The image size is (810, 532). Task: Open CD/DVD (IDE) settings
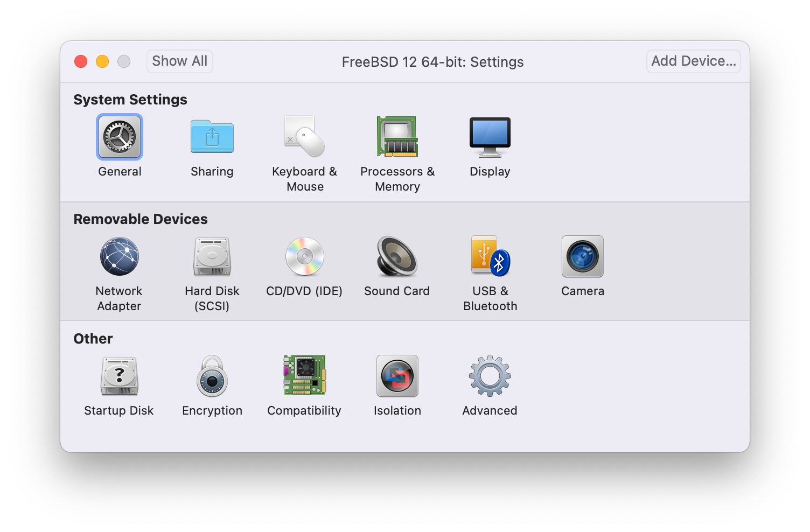304,256
